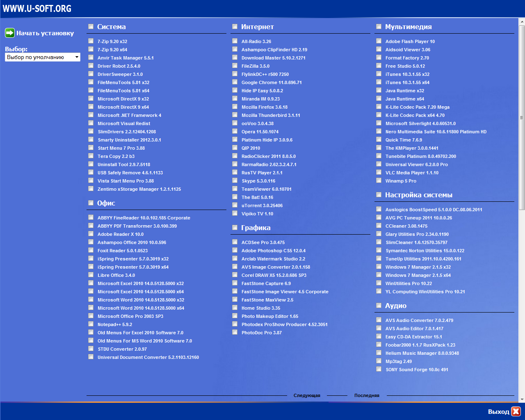525x420 pixels.
Task: Select all items in Система category
Action: point(91,27)
